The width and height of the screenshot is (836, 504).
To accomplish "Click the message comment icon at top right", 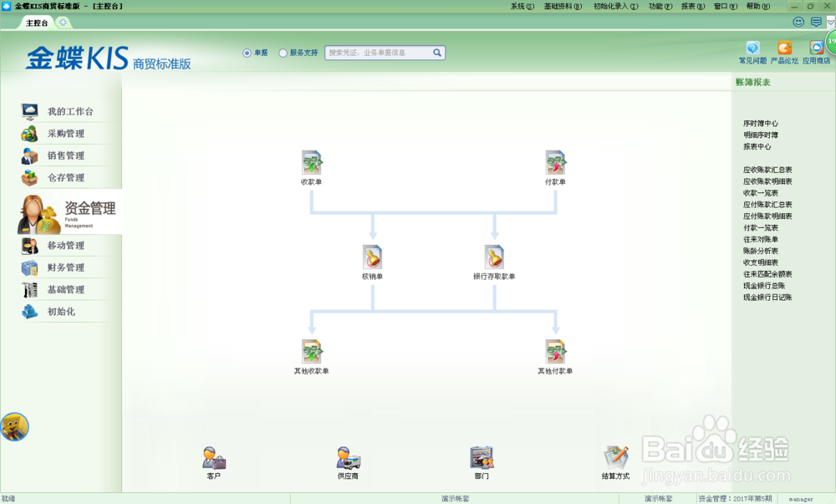I will coord(816,22).
